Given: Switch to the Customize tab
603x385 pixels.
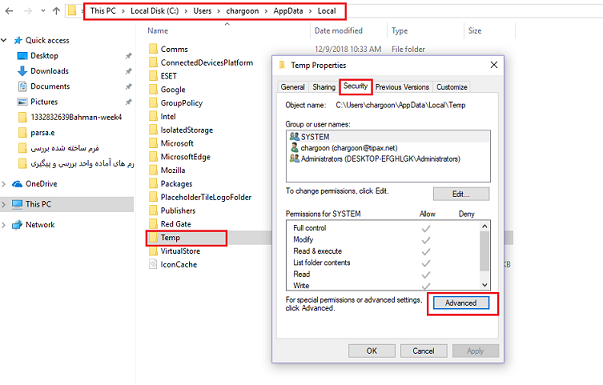Looking at the screenshot, I should (x=452, y=87).
